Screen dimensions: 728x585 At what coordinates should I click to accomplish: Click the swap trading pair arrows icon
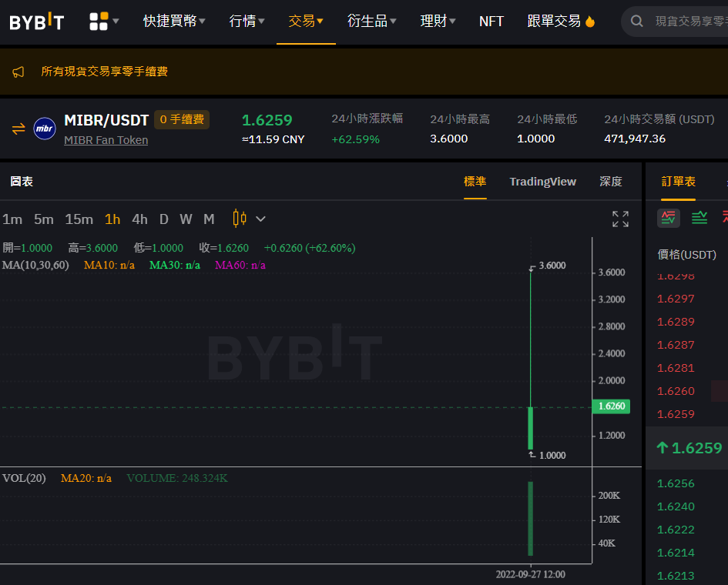pos(18,129)
